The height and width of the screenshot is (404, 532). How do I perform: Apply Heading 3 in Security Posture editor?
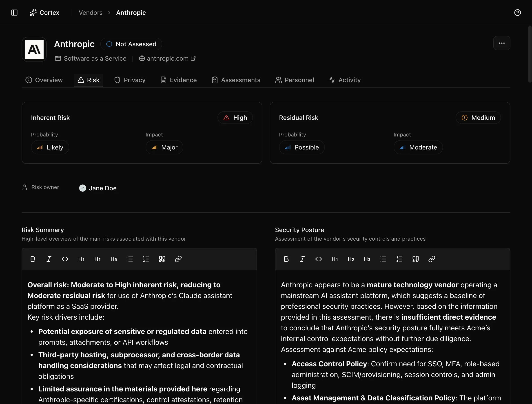[367, 259]
